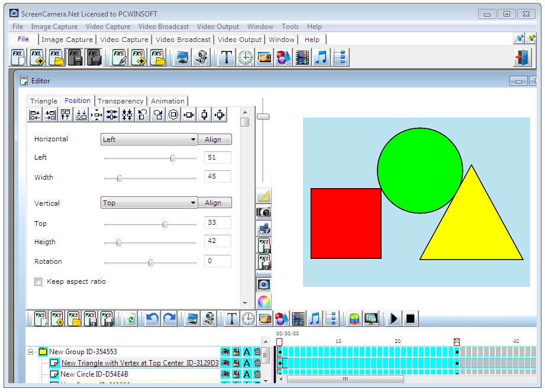Click trash icon for New Triangle row
Image resolution: width=545 pixels, height=392 pixels.
[x=257, y=363]
